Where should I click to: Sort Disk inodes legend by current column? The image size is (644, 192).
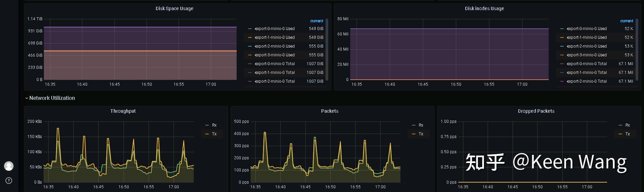(626, 21)
